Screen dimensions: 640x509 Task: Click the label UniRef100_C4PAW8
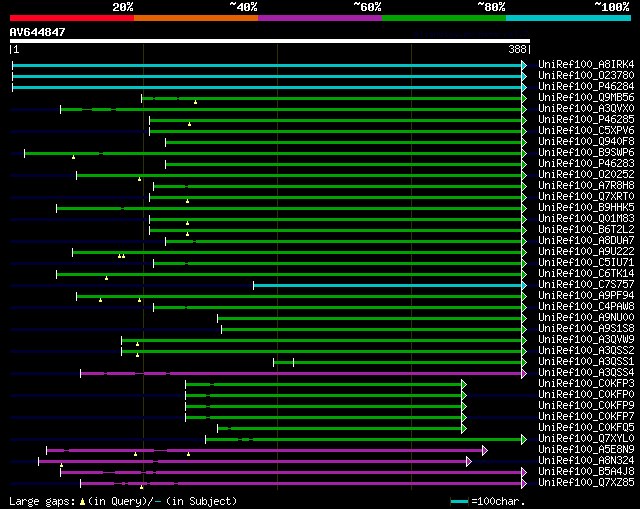[x=586, y=307]
